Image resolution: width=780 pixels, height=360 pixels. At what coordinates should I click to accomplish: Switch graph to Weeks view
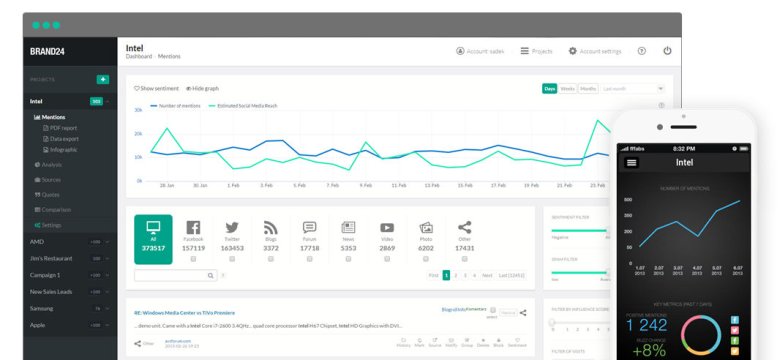567,89
